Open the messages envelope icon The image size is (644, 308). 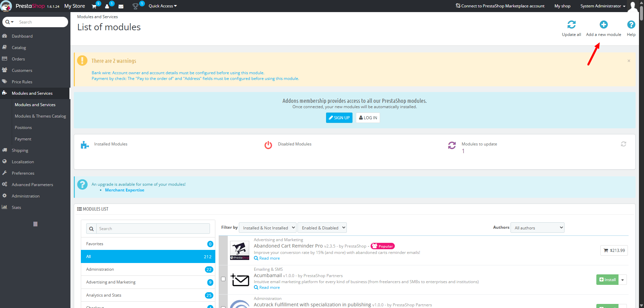(x=121, y=6)
